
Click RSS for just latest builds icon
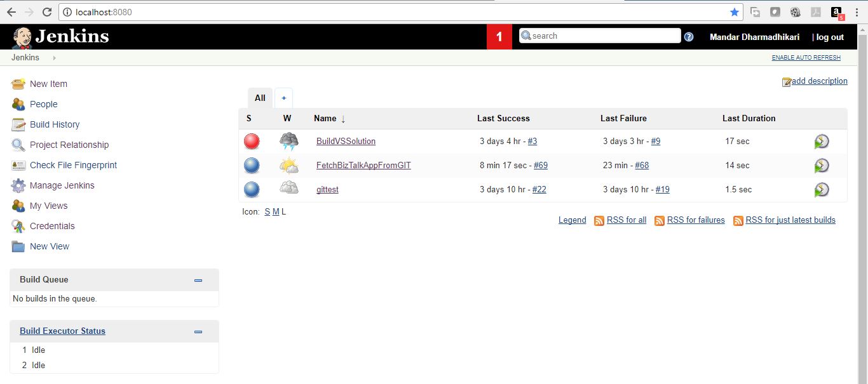738,221
